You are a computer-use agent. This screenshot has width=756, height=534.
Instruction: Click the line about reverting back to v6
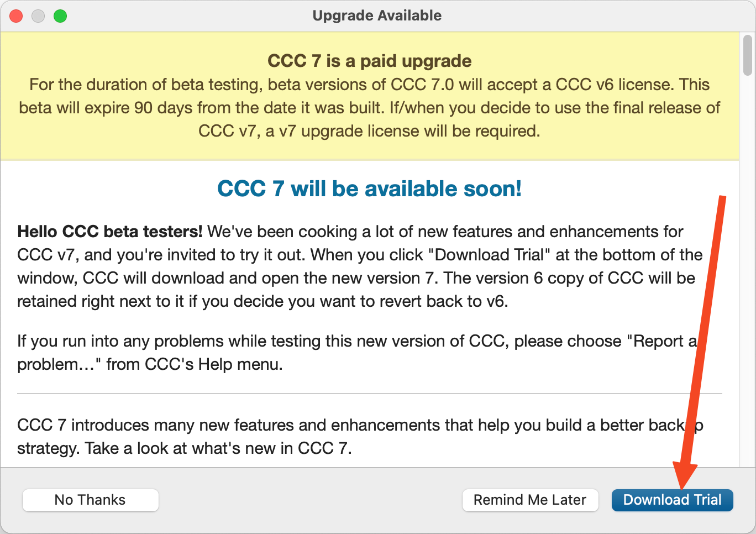(x=262, y=301)
